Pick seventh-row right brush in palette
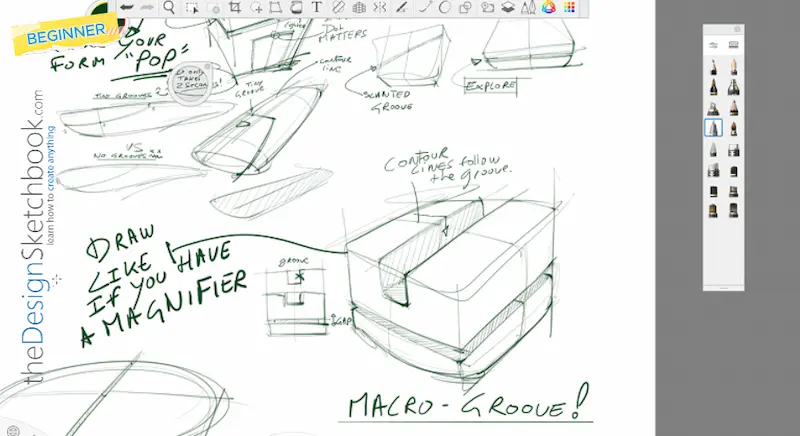800x436 pixels. pos(734,191)
